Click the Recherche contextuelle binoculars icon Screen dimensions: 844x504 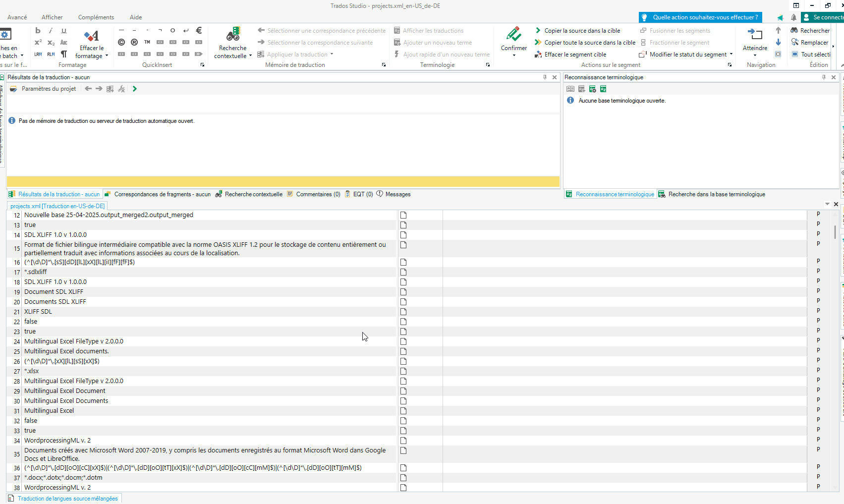point(233,35)
